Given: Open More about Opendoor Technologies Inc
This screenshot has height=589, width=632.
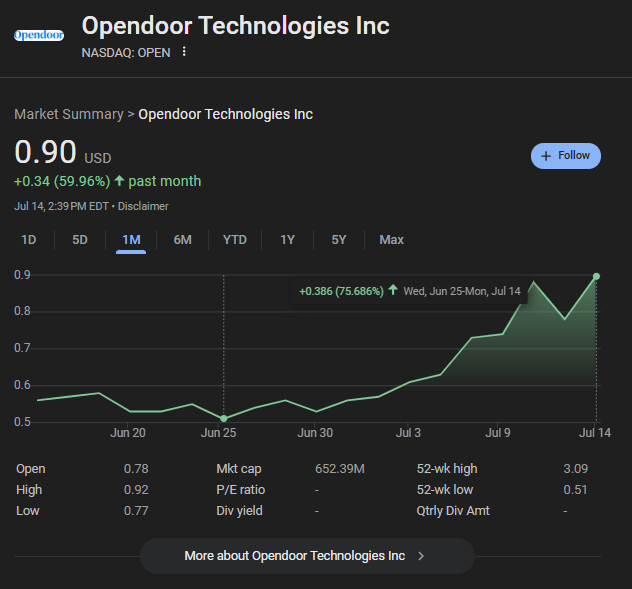Looking at the screenshot, I should [307, 556].
